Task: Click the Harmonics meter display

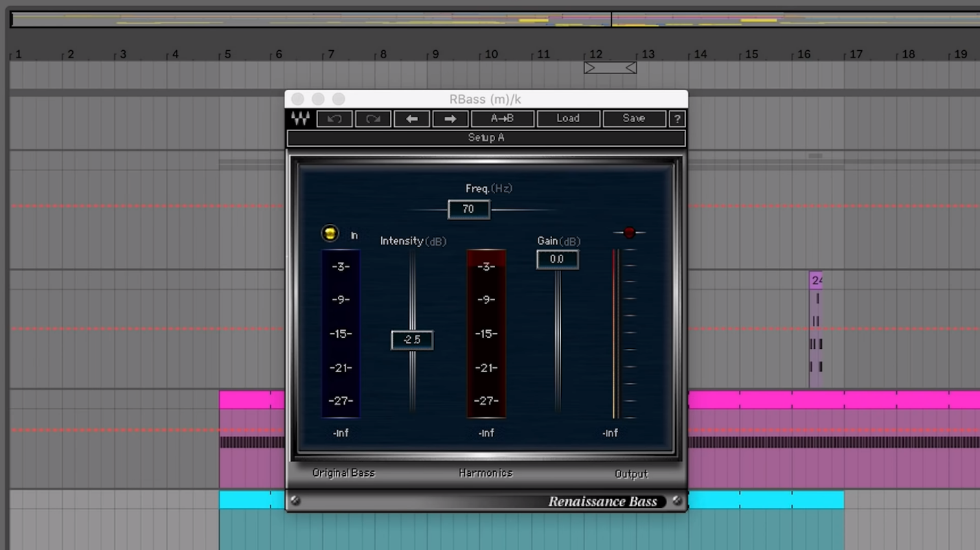Action: (x=486, y=334)
